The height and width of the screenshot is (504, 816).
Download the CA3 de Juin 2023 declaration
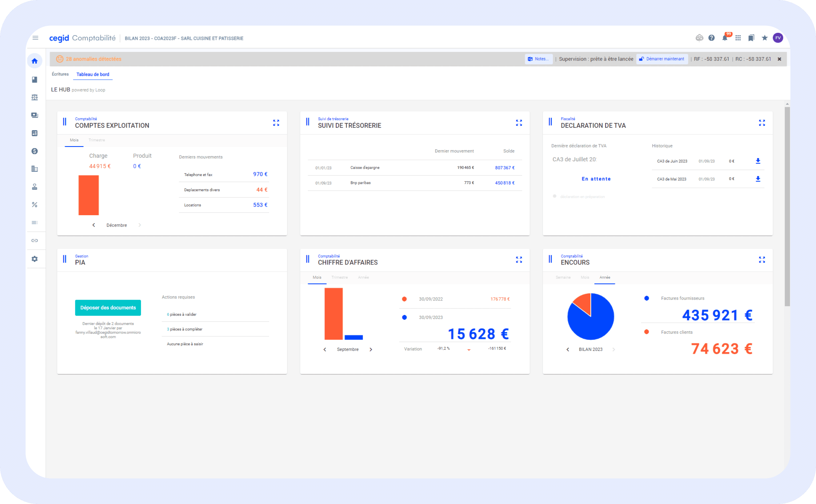click(x=758, y=161)
